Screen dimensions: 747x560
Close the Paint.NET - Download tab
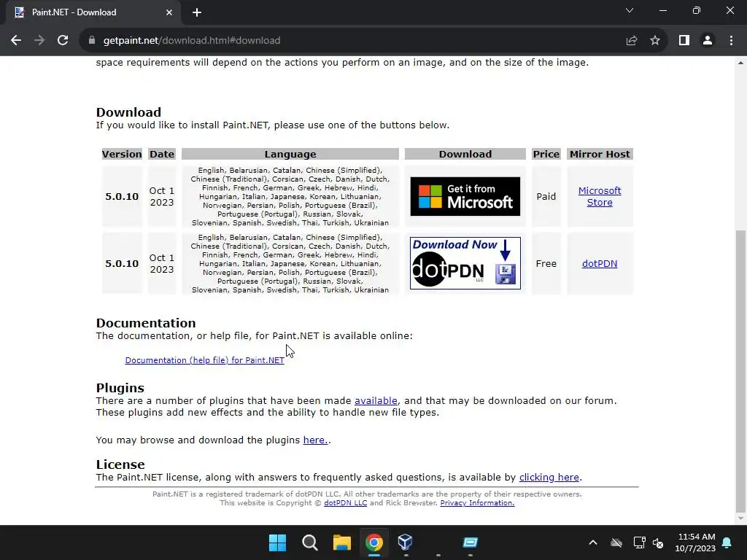pyautogui.click(x=169, y=12)
